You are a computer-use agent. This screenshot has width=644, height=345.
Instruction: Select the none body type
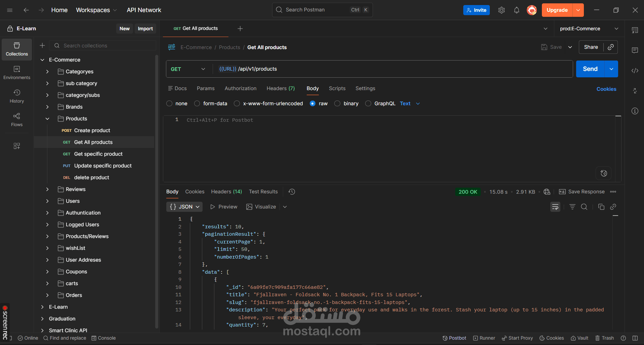point(169,104)
